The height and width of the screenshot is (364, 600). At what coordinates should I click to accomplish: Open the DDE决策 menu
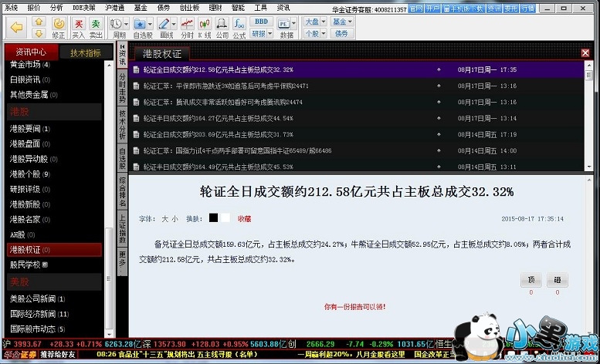click(x=83, y=7)
